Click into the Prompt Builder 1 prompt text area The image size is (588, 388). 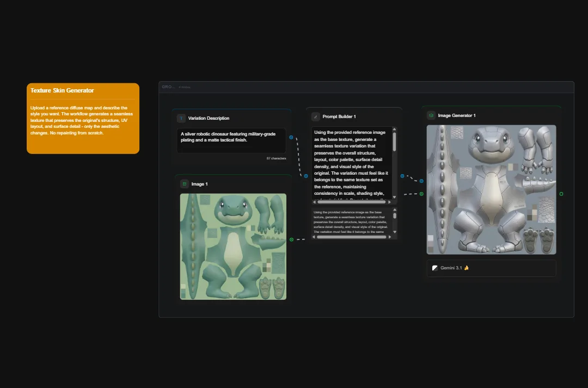pos(351,163)
